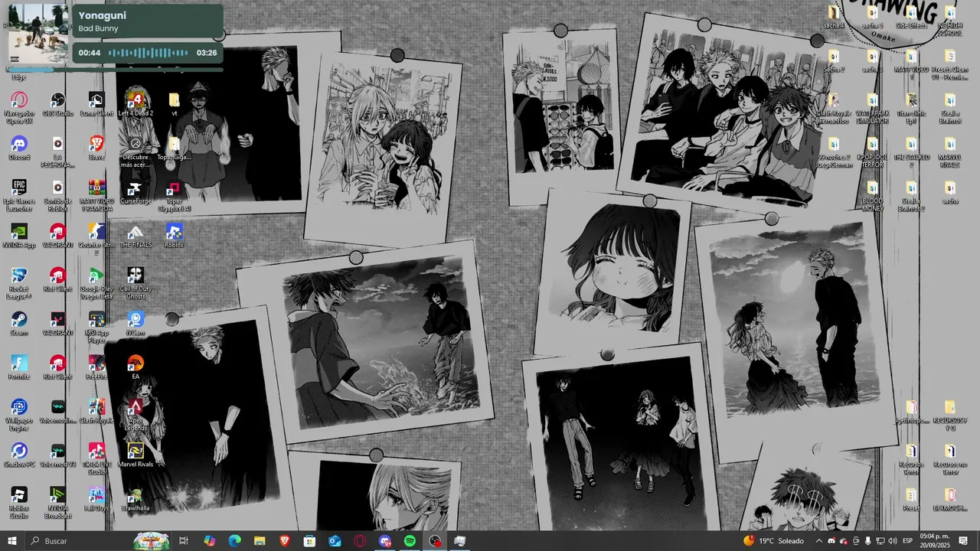Open the BLOOD MONEY file
Screen dimensions: 980x551
click(872, 196)
